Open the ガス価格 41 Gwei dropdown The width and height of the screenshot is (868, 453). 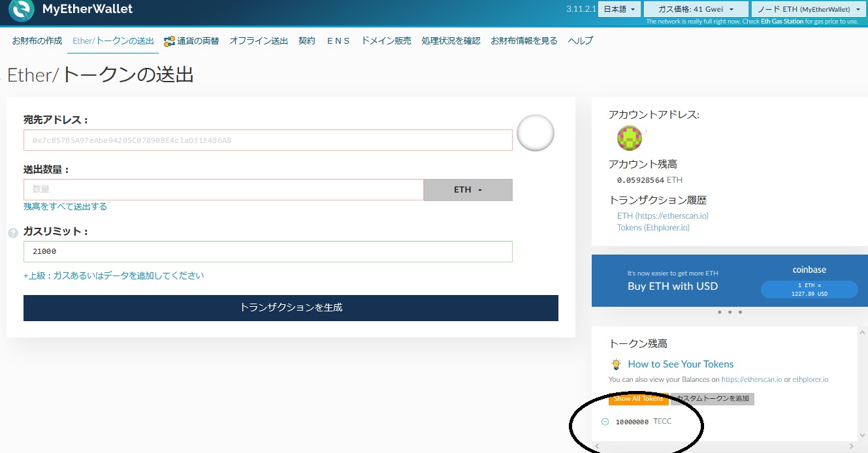695,9
